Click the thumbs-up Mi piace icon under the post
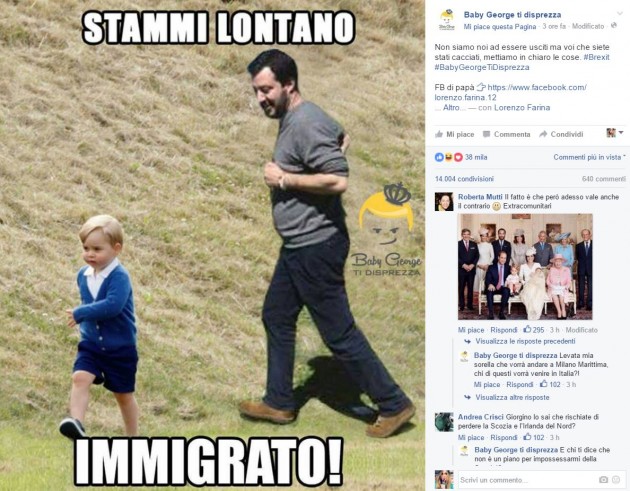 [439, 134]
